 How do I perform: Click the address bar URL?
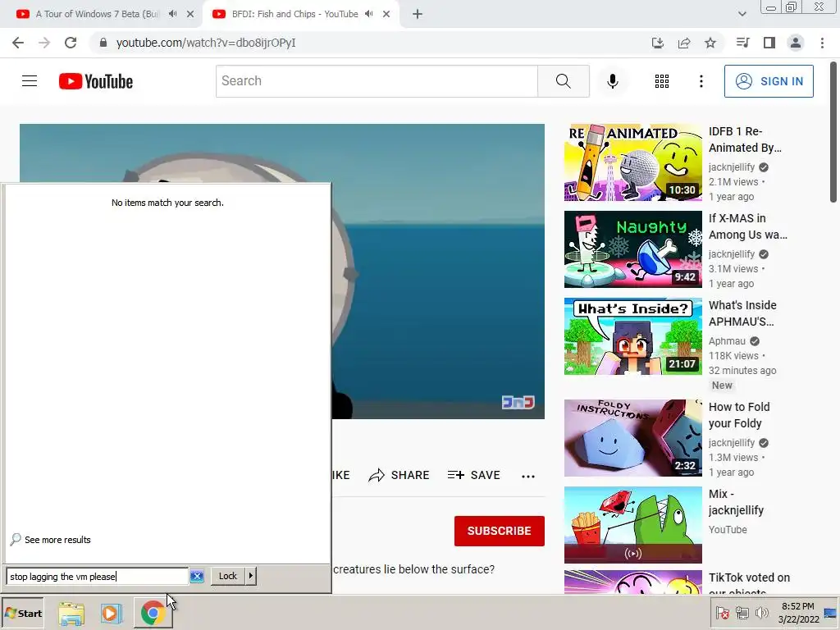click(206, 43)
